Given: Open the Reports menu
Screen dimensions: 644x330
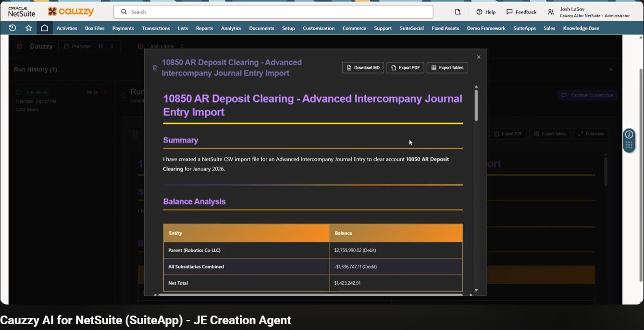Looking at the screenshot, I should pyautogui.click(x=204, y=28).
